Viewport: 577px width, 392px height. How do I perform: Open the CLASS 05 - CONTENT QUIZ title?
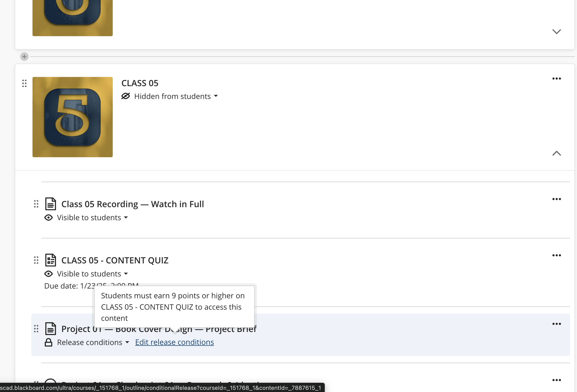tap(115, 260)
